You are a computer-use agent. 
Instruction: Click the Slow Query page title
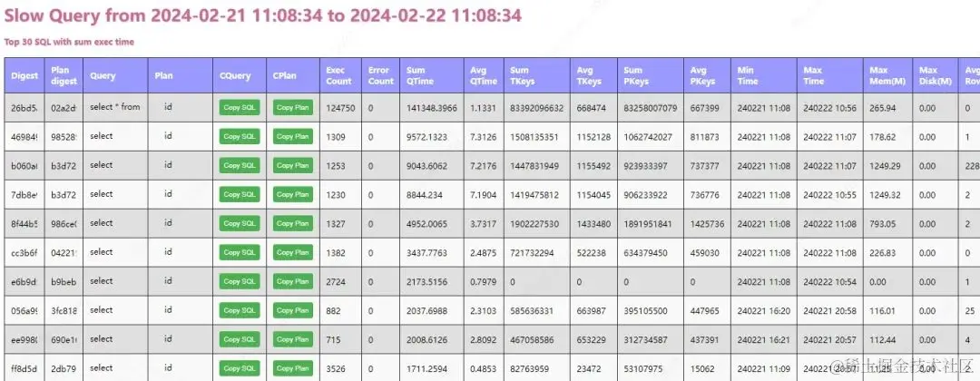coord(263,15)
